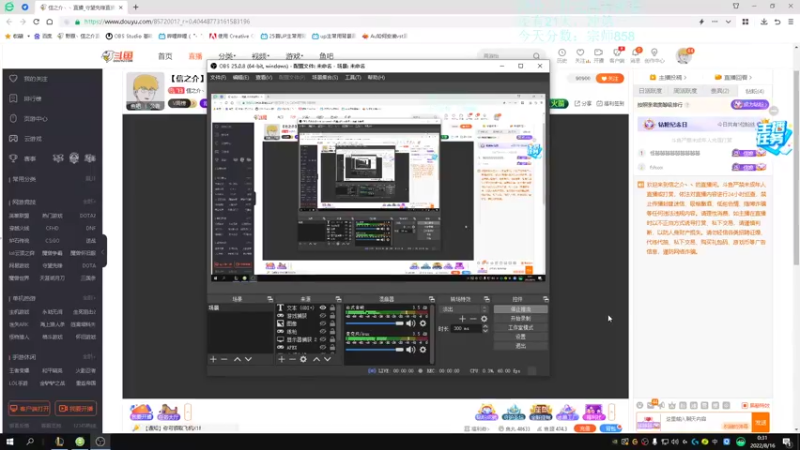Reload the browser page
Viewport: 800px width, 450px height.
(x=36, y=21)
